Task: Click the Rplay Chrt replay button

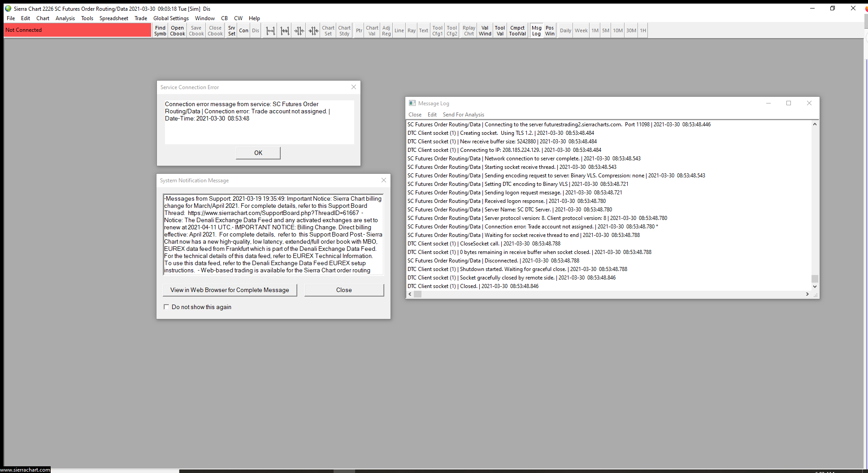Action: tap(469, 30)
